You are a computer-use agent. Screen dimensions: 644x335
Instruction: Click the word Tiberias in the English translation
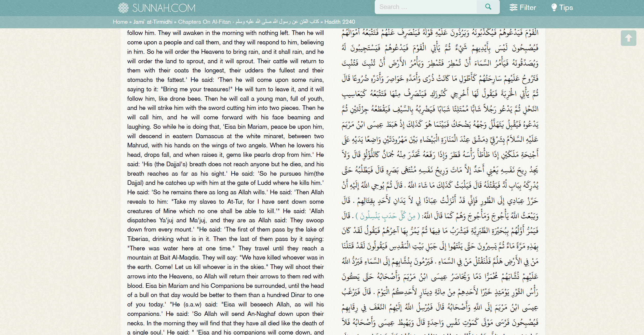[138, 239]
